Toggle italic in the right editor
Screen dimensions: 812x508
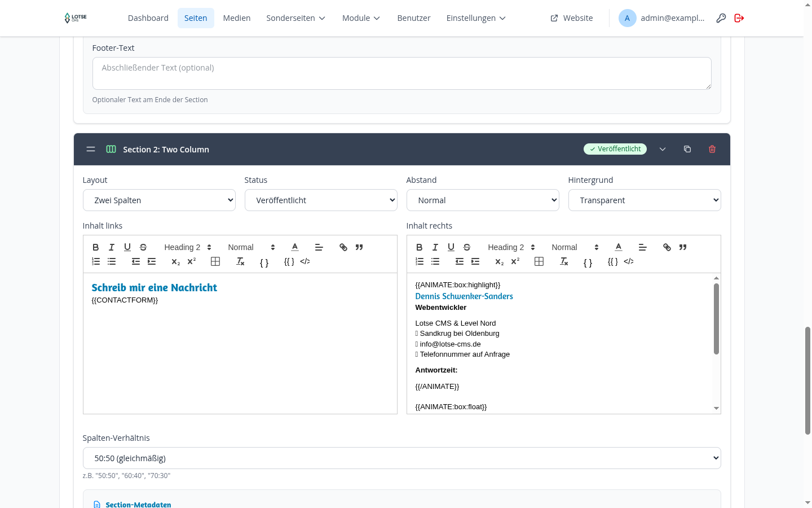(x=435, y=247)
